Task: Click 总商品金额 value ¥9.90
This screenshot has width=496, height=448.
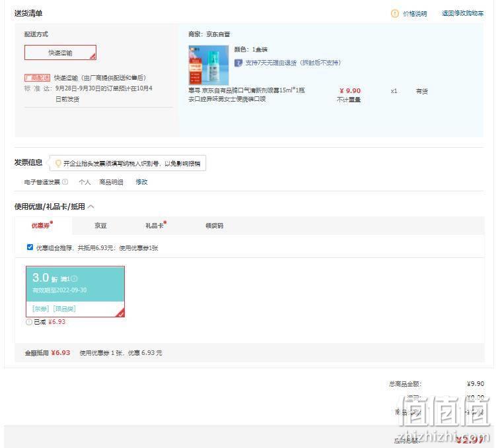Action: (x=476, y=383)
